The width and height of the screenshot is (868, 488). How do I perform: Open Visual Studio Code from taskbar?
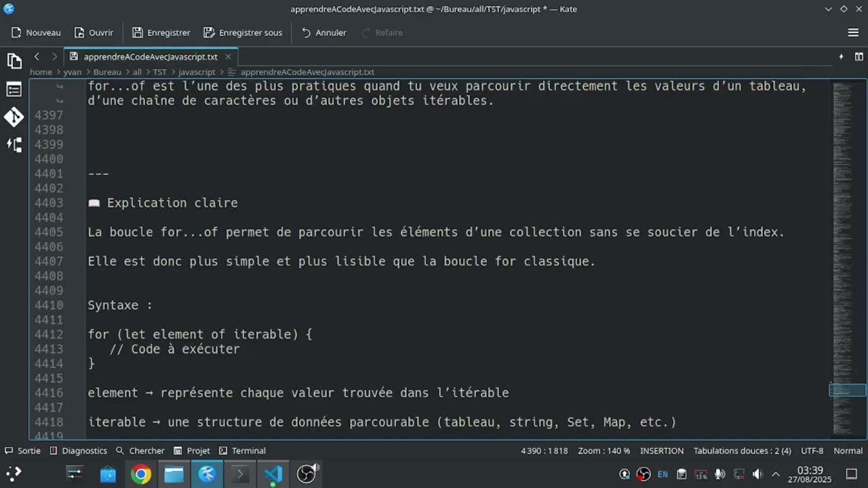[273, 474]
